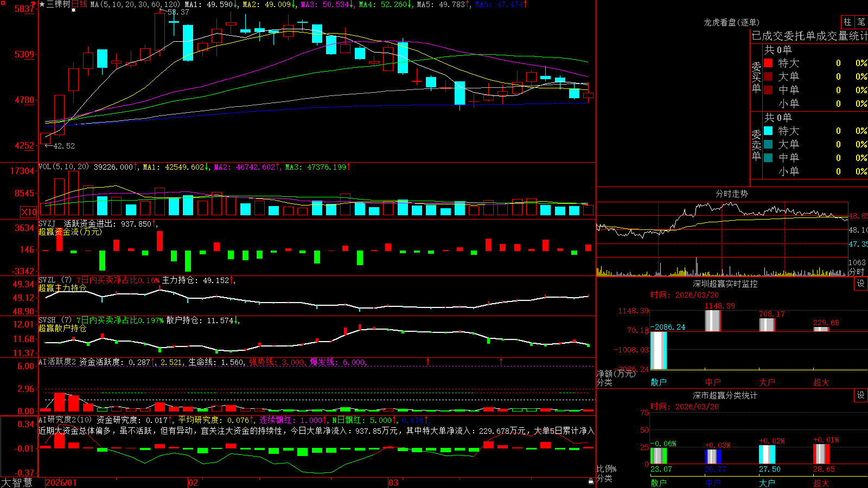Click the 已成交委托单成交量统计 header
Image resolution: width=868 pixels, height=488 pixels.
pyautogui.click(x=809, y=36)
